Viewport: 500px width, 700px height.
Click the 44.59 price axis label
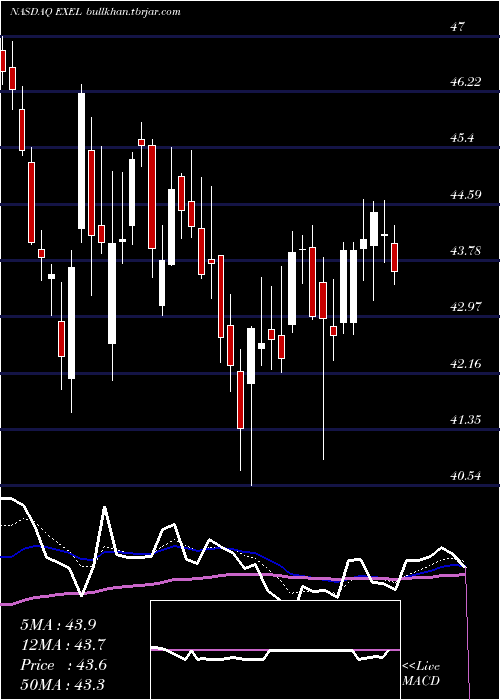point(466,195)
